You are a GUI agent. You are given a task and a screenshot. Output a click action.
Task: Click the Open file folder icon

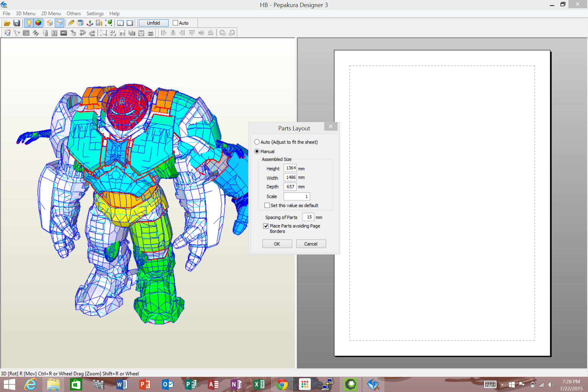coord(7,23)
